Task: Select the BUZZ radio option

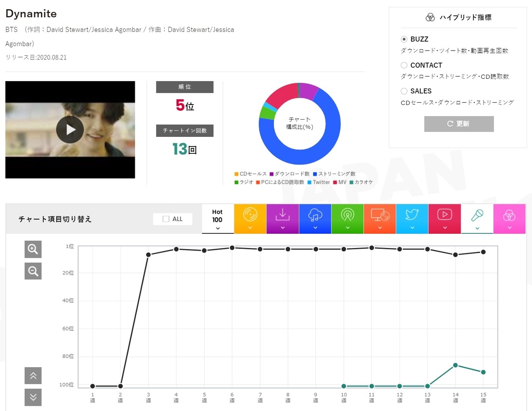Action: point(404,39)
